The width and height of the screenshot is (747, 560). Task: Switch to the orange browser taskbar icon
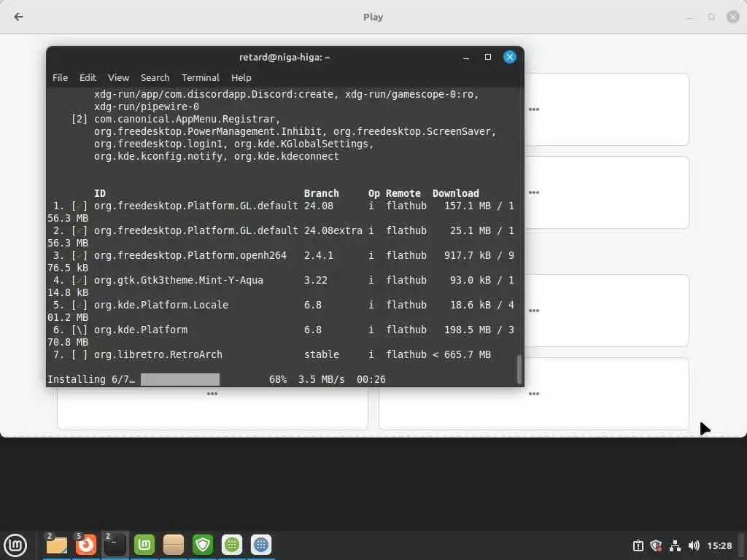(x=86, y=545)
